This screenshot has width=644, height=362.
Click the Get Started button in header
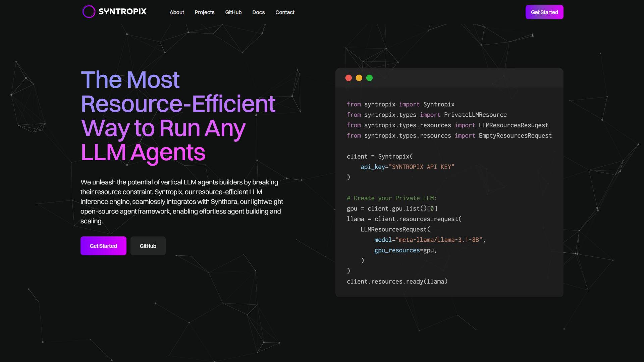point(544,12)
